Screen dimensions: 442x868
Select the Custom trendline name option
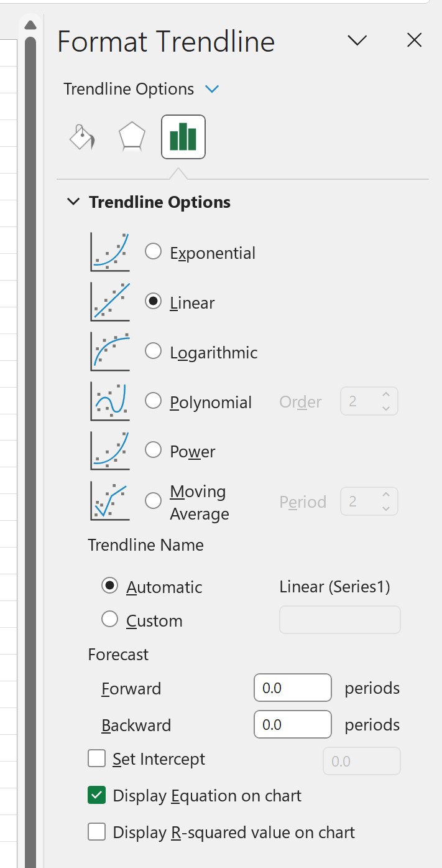point(109,619)
